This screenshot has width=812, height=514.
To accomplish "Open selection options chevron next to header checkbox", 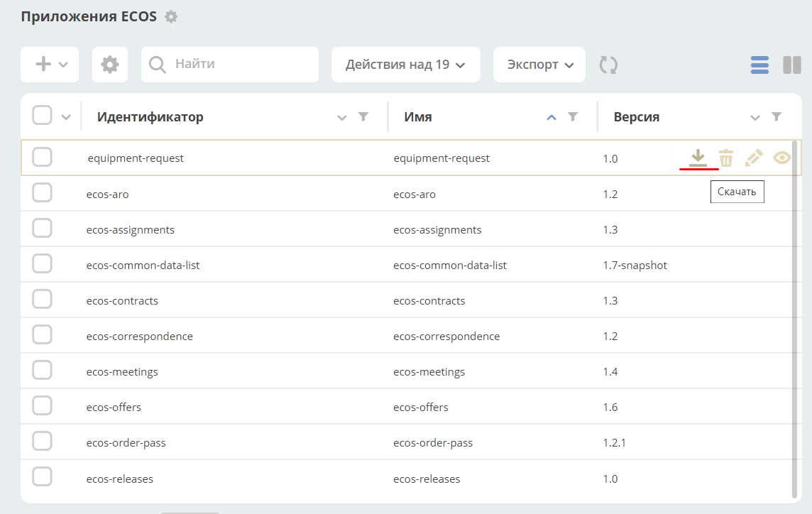I will [66, 117].
